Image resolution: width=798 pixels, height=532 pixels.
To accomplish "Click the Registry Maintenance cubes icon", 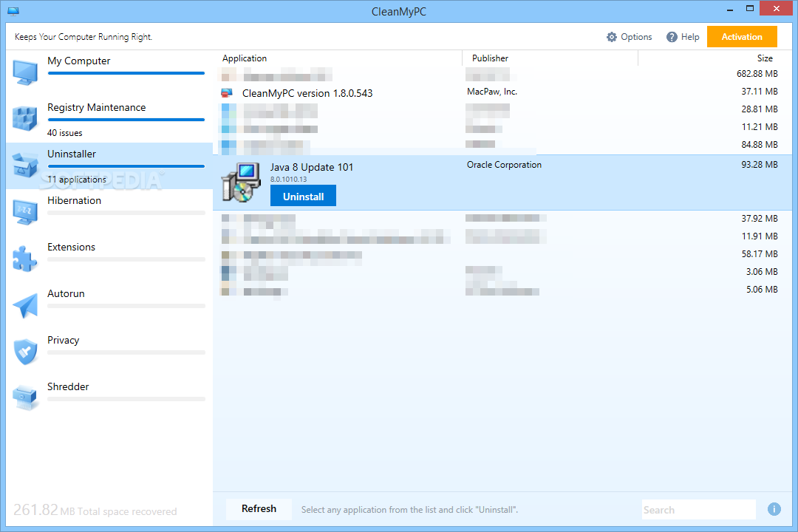I will click(25, 118).
